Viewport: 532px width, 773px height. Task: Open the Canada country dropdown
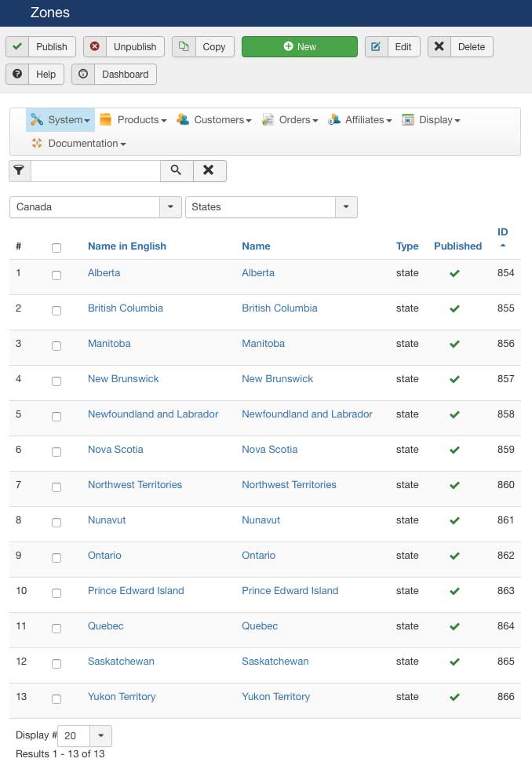tap(170, 207)
